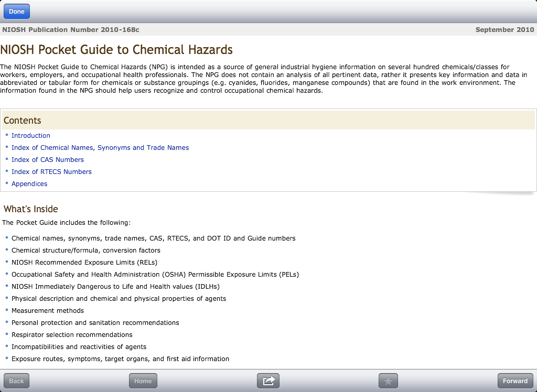537x392 pixels.
Task: Select the Index of CAS Numbers link
Action: pyautogui.click(x=48, y=160)
